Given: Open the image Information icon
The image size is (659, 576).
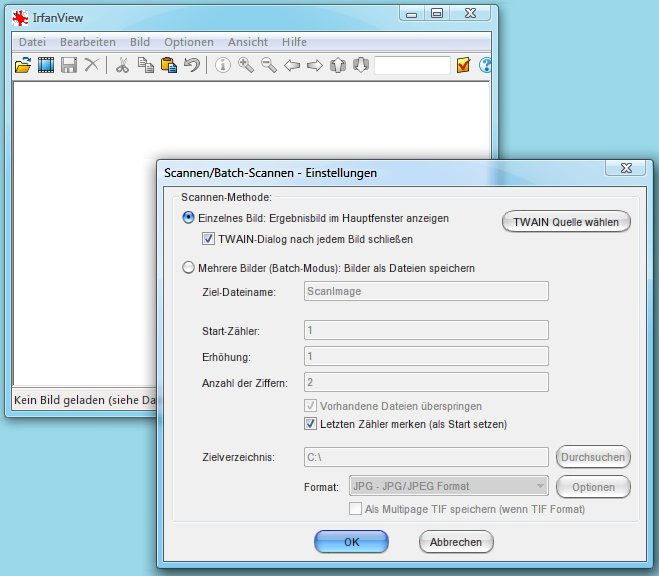Looking at the screenshot, I should [223, 66].
